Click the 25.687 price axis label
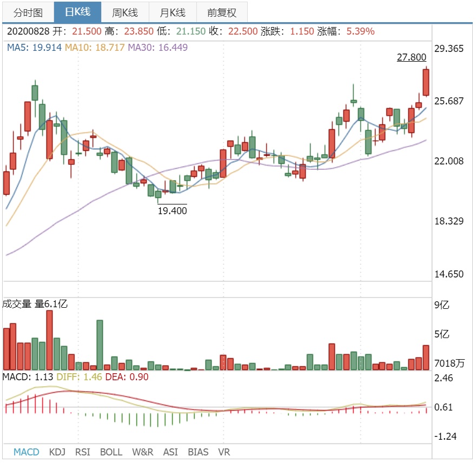The width and height of the screenshot is (476, 463). click(448, 101)
